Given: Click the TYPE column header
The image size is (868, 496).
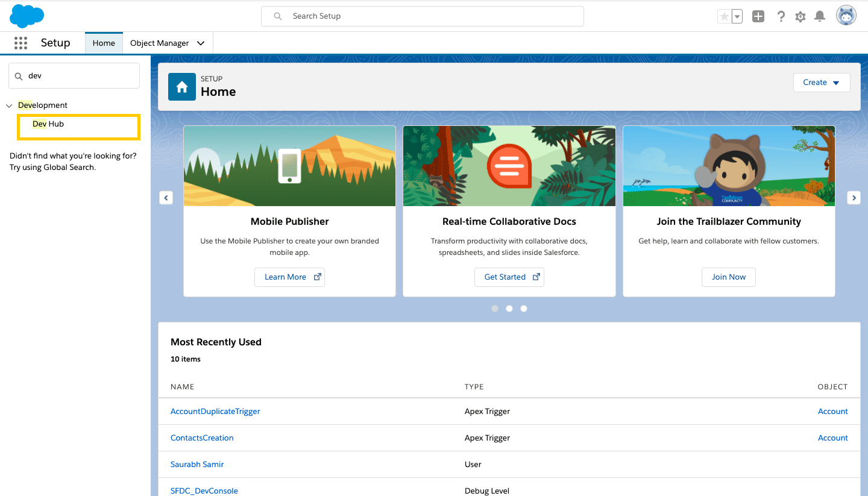Looking at the screenshot, I should tap(474, 386).
